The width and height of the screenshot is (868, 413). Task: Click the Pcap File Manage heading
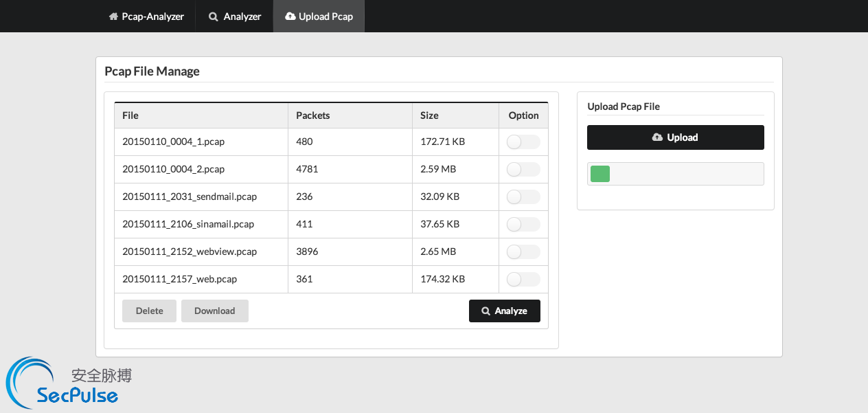tap(152, 71)
